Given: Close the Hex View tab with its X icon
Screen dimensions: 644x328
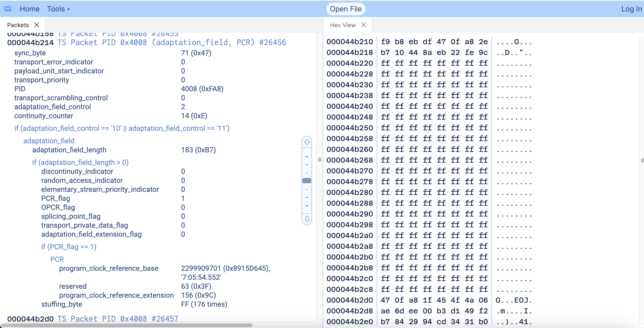Looking at the screenshot, I should tap(364, 25).
